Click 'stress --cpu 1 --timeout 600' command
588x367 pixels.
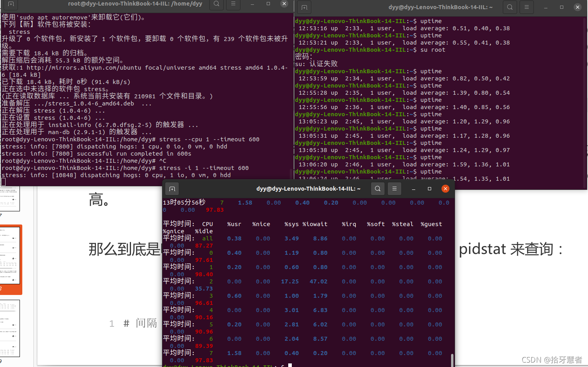209,139
